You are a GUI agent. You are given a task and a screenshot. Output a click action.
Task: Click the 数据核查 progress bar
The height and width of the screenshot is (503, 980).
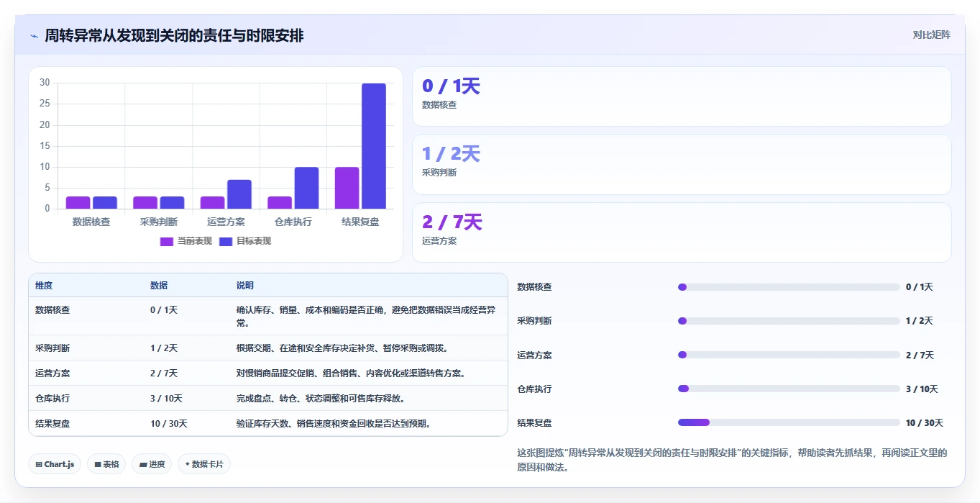[789, 287]
